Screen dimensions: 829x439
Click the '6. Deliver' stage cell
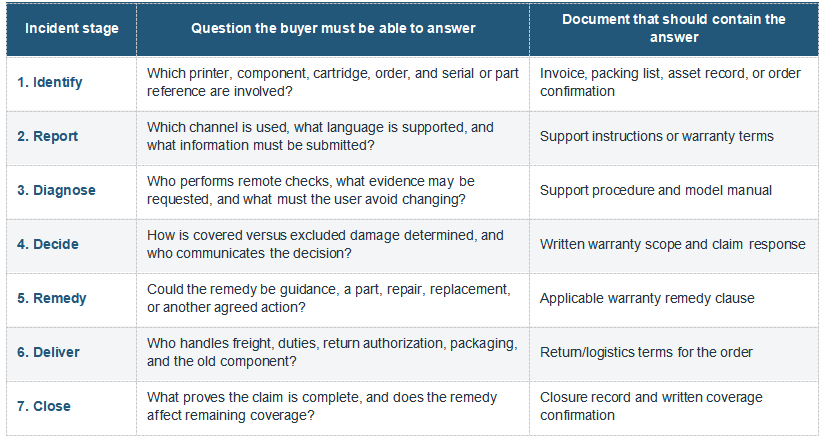(71, 353)
